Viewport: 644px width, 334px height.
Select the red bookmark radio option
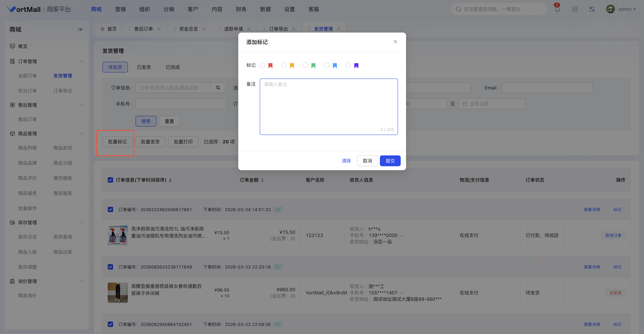coord(262,65)
